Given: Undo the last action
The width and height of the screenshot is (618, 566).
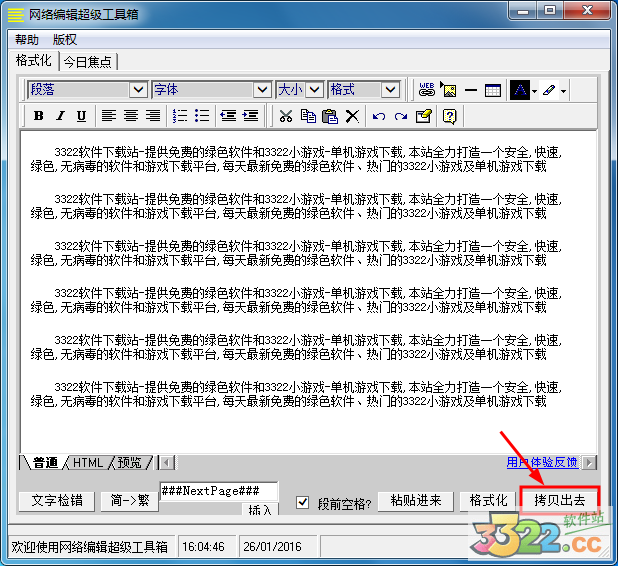Looking at the screenshot, I should click(x=379, y=116).
